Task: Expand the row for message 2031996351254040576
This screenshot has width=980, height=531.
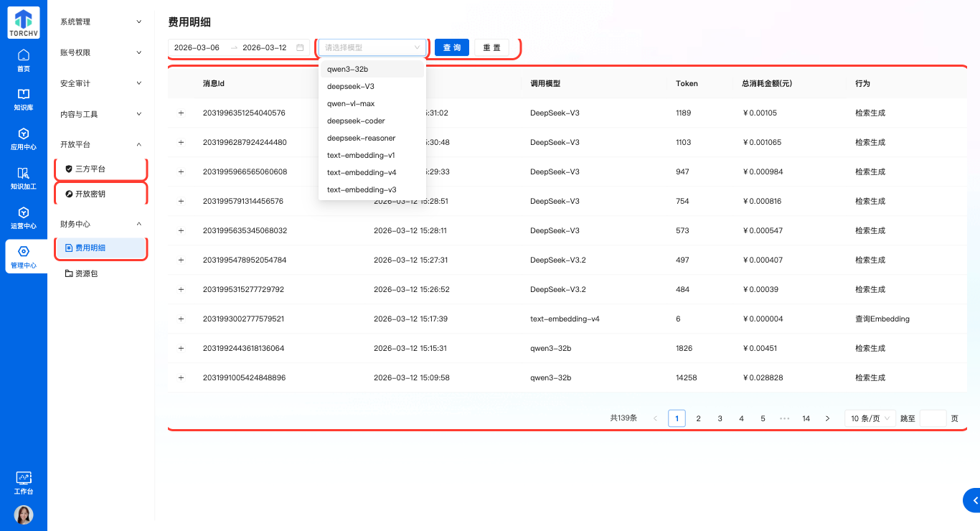Action: tap(181, 113)
